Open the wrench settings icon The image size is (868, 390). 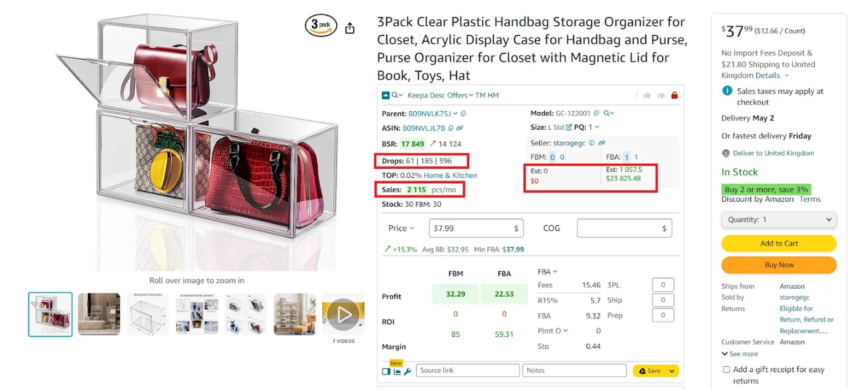[407, 371]
